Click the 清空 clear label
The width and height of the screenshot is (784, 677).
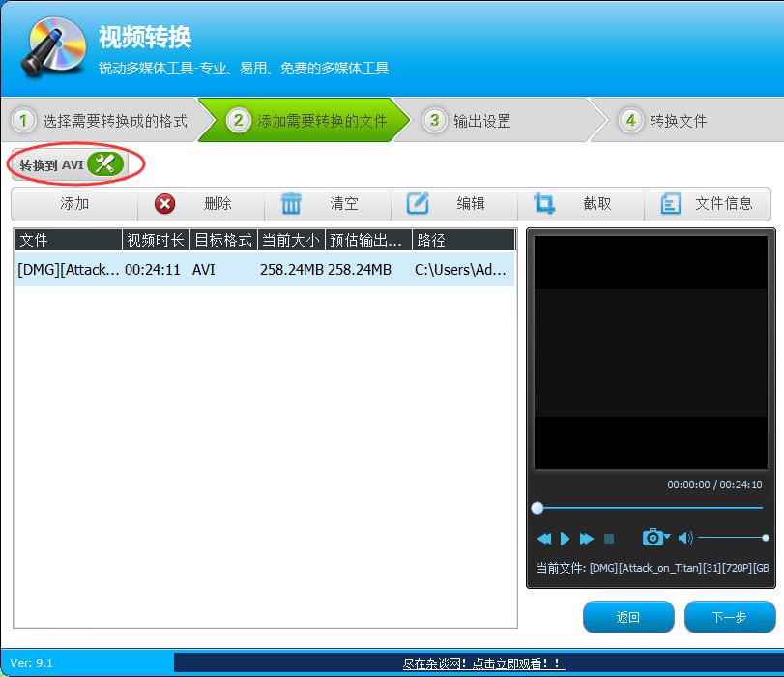344,204
